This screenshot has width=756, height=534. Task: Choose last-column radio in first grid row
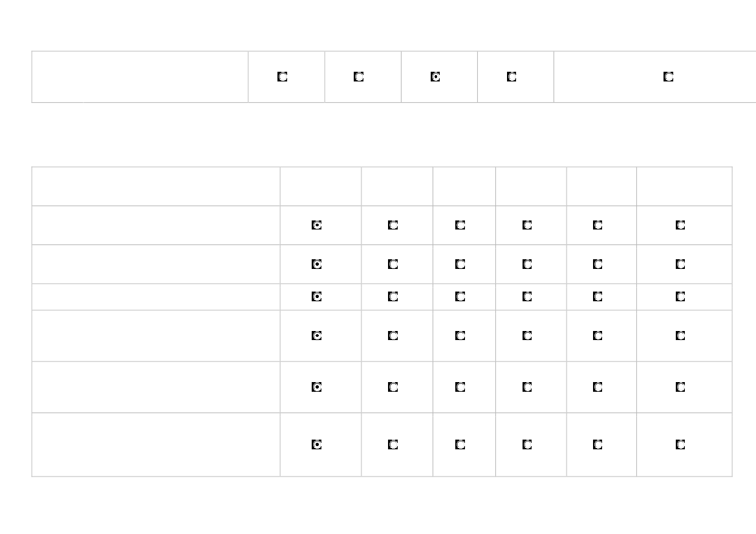tap(680, 226)
